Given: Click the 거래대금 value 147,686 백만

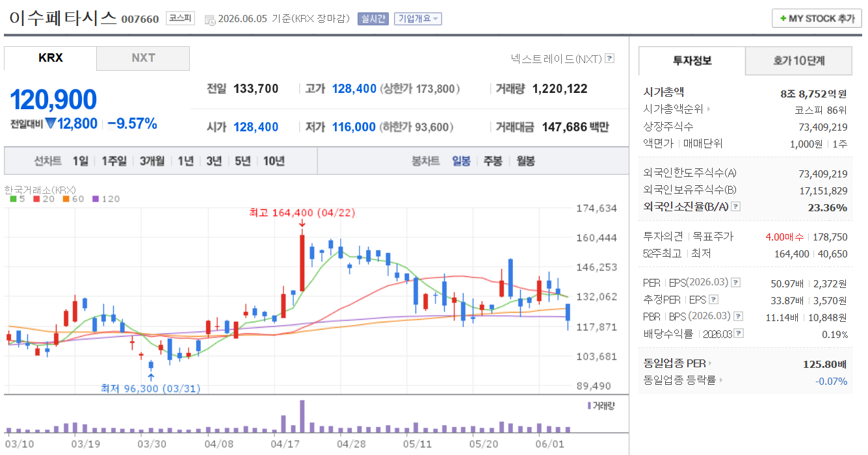Looking at the screenshot, I should [x=575, y=127].
